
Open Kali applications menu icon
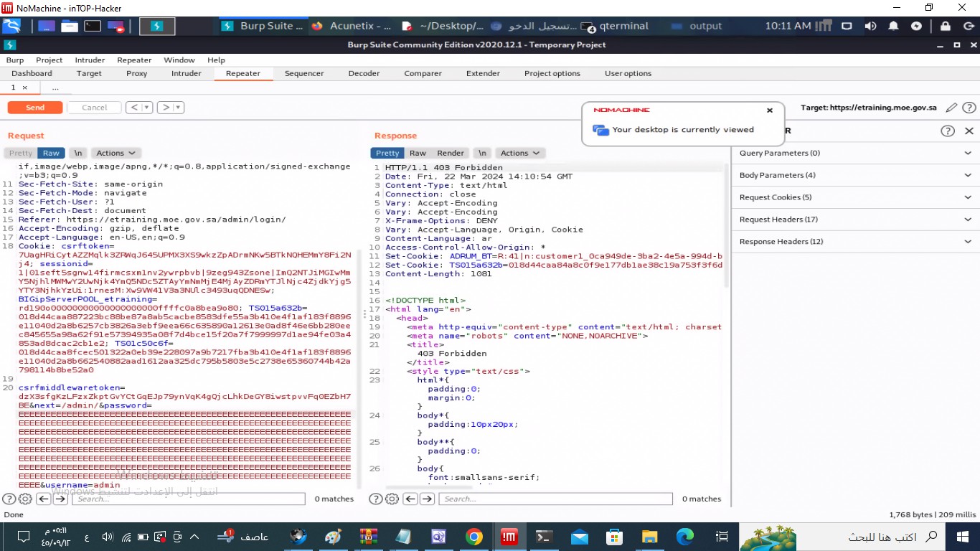pyautogui.click(x=11, y=26)
